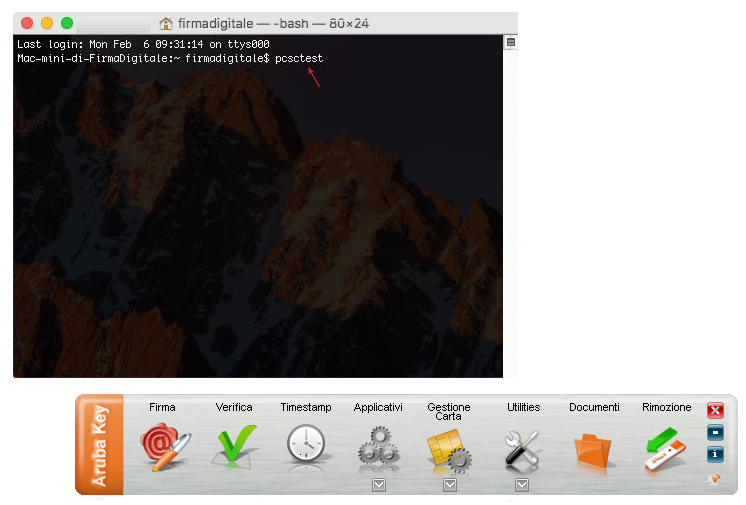Click the Last login line in Terminal
The image size is (746, 505).
(143, 44)
